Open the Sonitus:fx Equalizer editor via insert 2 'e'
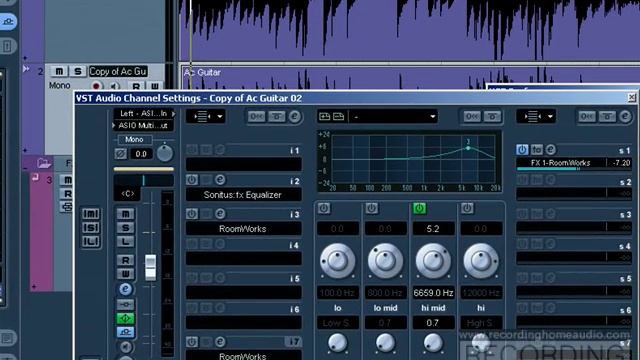640x360 pixels. (x=220, y=180)
